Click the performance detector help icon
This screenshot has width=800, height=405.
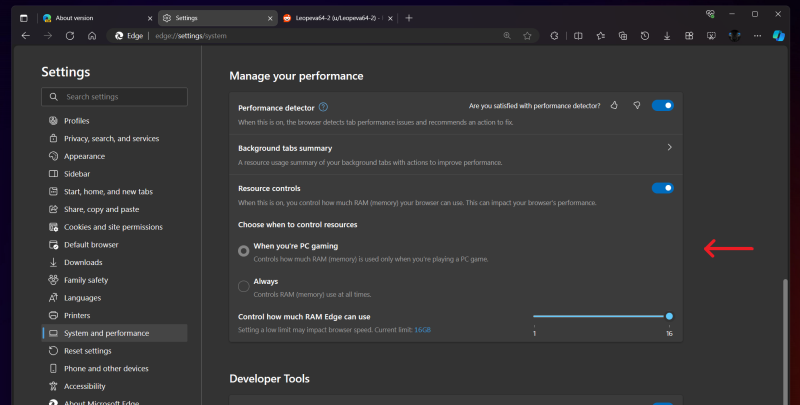point(323,106)
